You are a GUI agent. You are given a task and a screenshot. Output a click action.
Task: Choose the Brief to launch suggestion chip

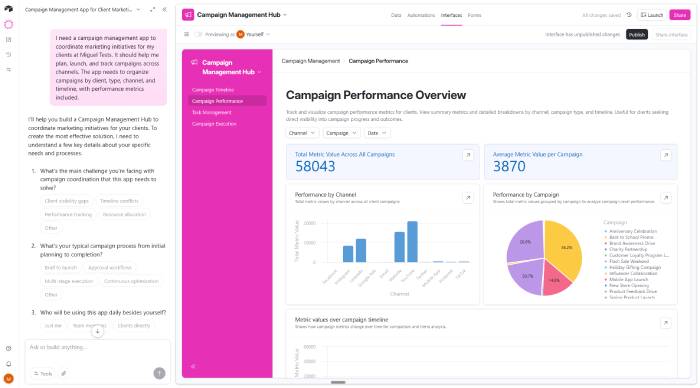61,267
